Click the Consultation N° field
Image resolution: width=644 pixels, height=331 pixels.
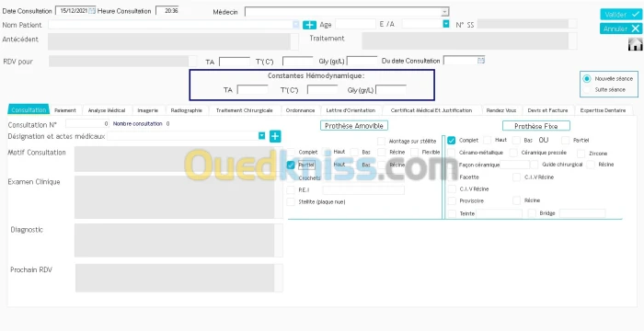(87, 123)
